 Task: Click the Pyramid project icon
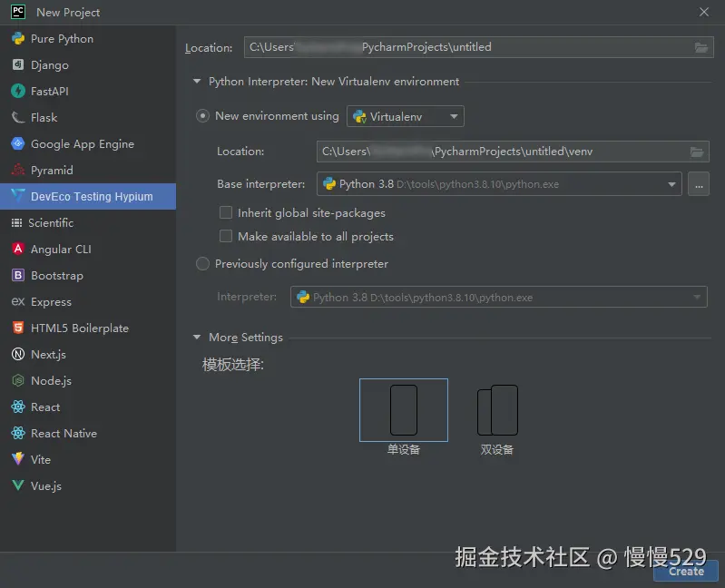pyautogui.click(x=18, y=170)
